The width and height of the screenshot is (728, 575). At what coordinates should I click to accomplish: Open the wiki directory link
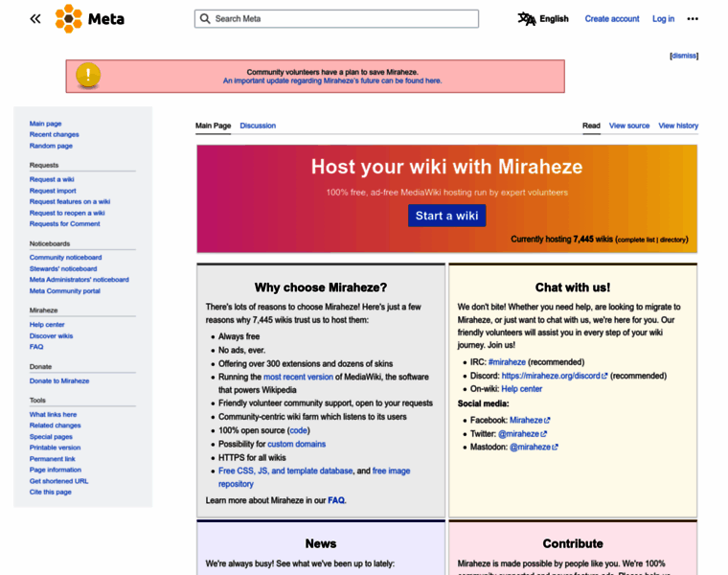pyautogui.click(x=672, y=241)
